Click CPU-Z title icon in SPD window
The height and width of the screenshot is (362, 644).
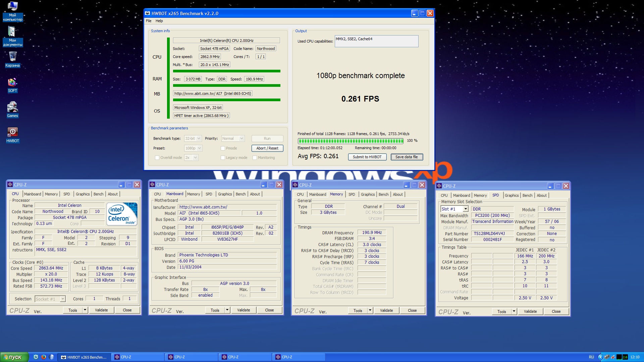coord(439,186)
